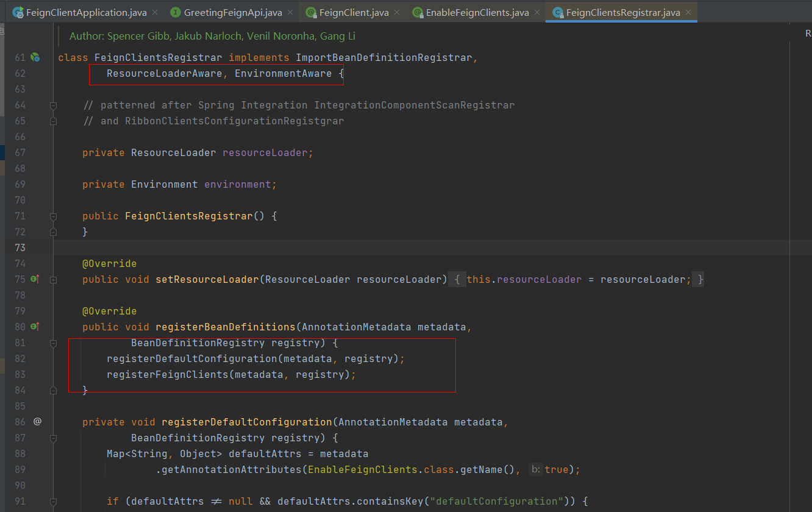Click AnnotationMetadata type on line 80
The width and height of the screenshot is (812, 512).
point(357,327)
